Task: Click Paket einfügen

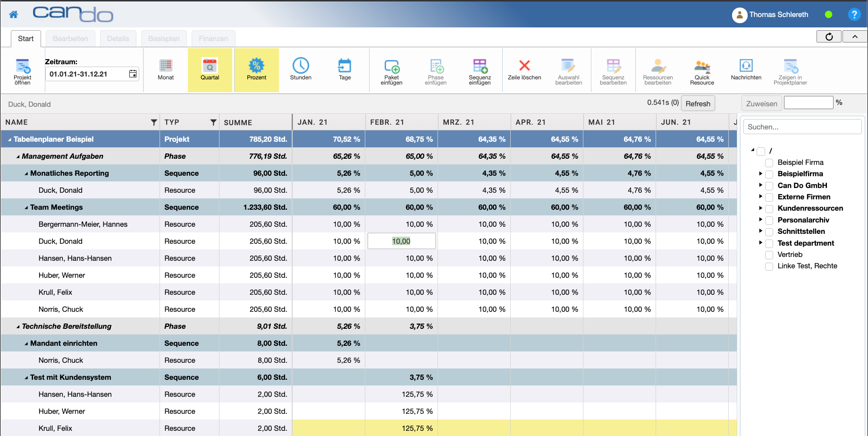Action: (x=392, y=72)
